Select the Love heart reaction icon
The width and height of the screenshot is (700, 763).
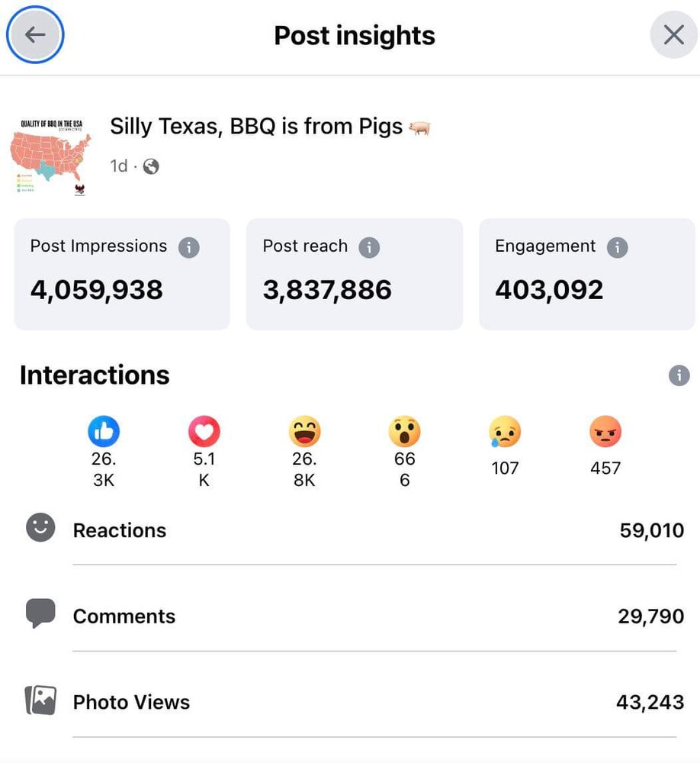204,433
